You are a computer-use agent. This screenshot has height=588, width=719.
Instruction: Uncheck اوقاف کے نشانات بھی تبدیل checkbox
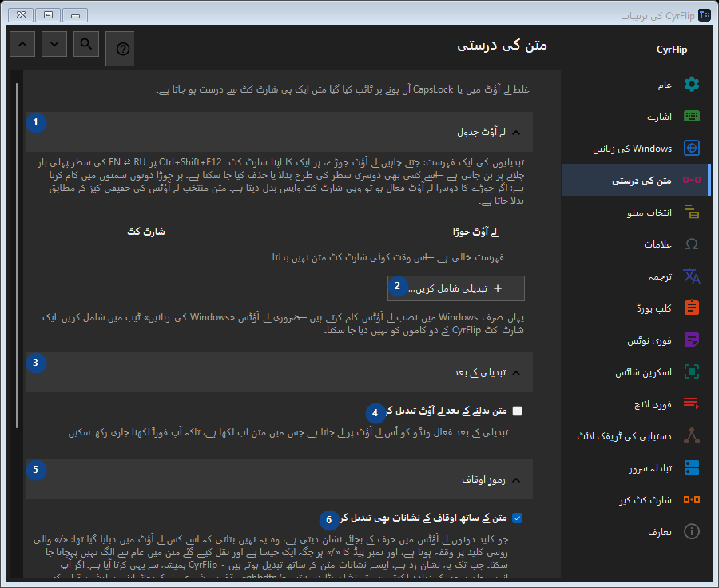517,518
